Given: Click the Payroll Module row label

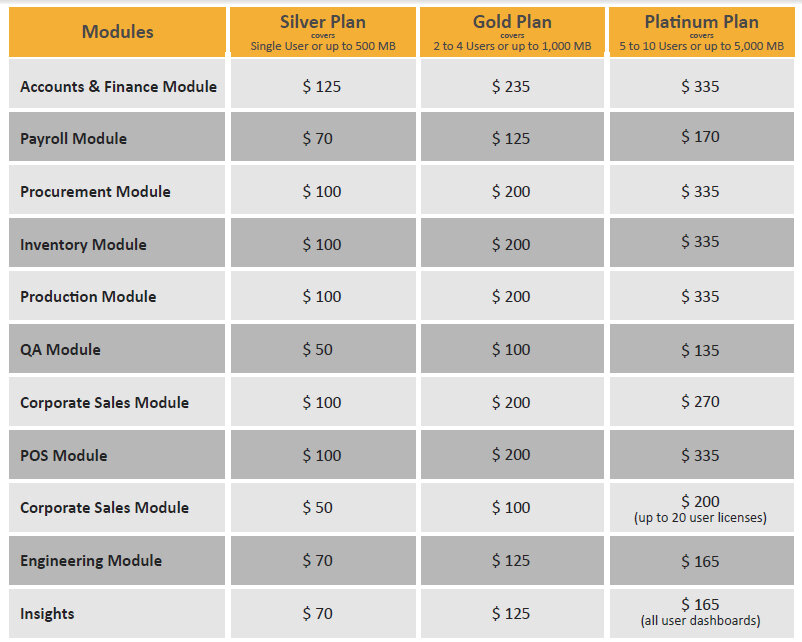Looking at the screenshot, I should coord(74,139).
